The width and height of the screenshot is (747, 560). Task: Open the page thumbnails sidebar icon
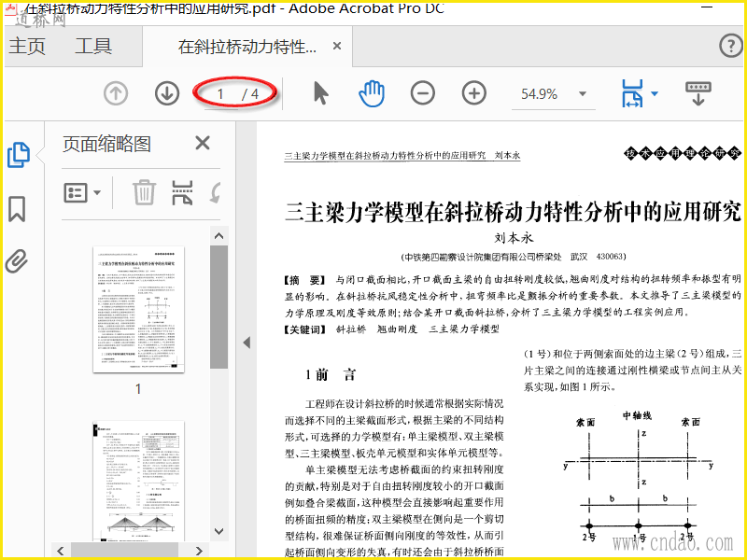pyautogui.click(x=19, y=155)
